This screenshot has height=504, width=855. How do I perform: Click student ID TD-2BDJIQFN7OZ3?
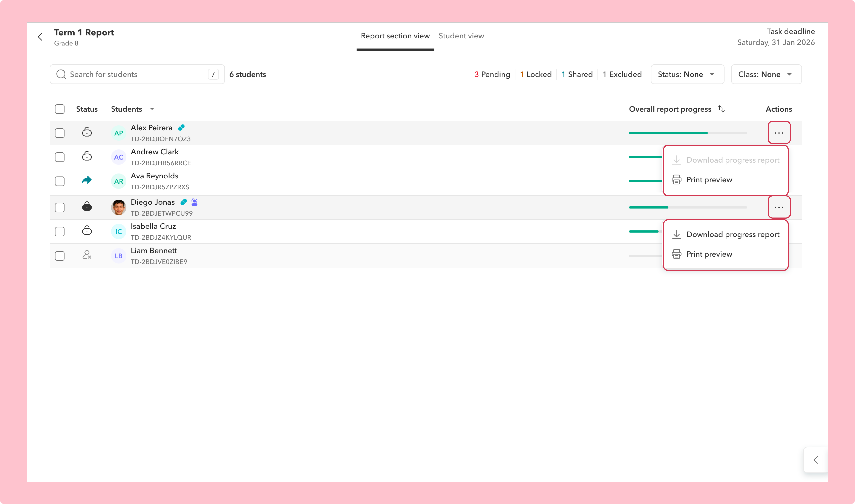[160, 139]
